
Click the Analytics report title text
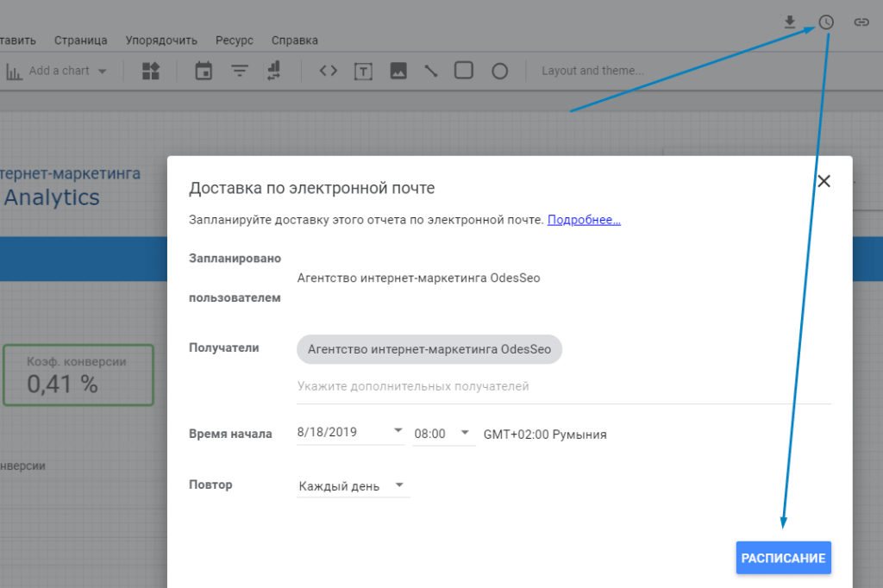(52, 197)
